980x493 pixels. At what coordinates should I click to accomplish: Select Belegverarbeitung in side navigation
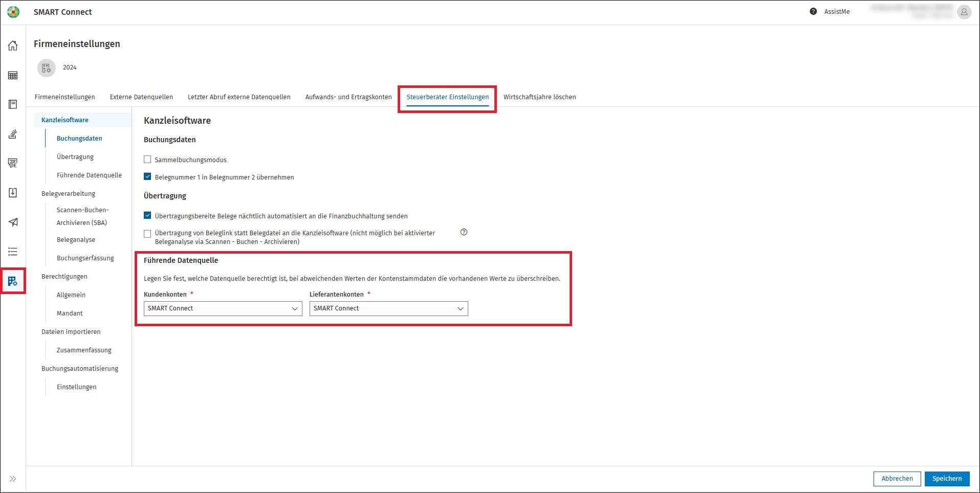(69, 194)
